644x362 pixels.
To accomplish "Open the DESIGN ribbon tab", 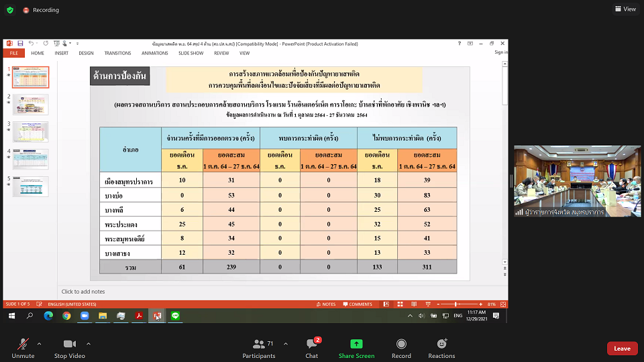I will 86,54.
